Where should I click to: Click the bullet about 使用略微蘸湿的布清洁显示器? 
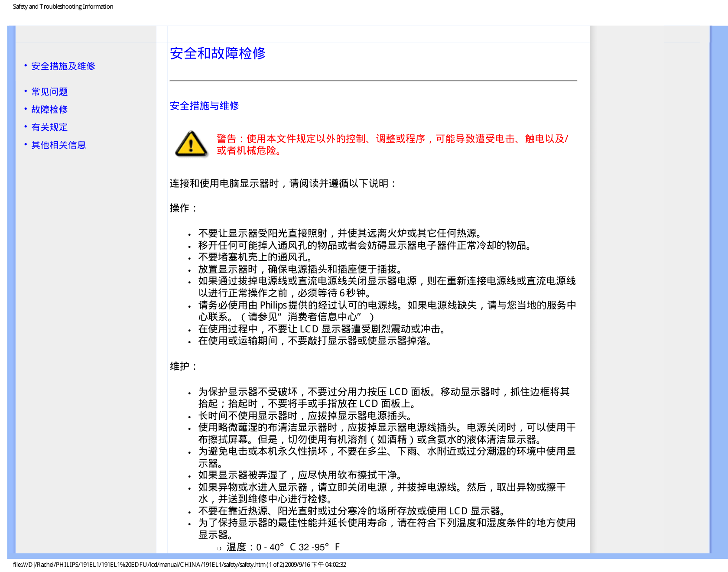(387, 434)
